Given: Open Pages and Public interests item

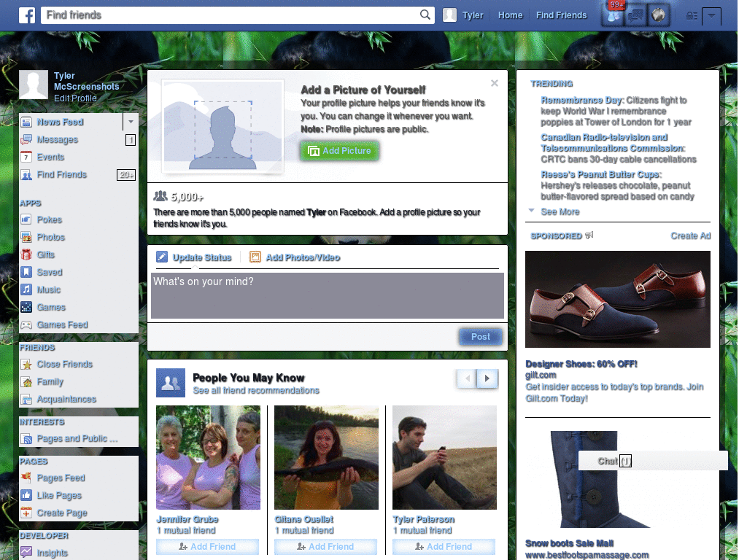Looking at the screenshot, I should [x=77, y=438].
